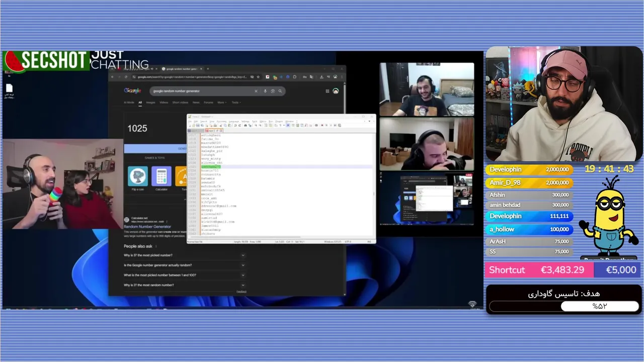Screen dimensions: 644x362
Task: Click Cut scissors icon in Notepad++ toolbar
Action: pyautogui.click(x=221, y=125)
